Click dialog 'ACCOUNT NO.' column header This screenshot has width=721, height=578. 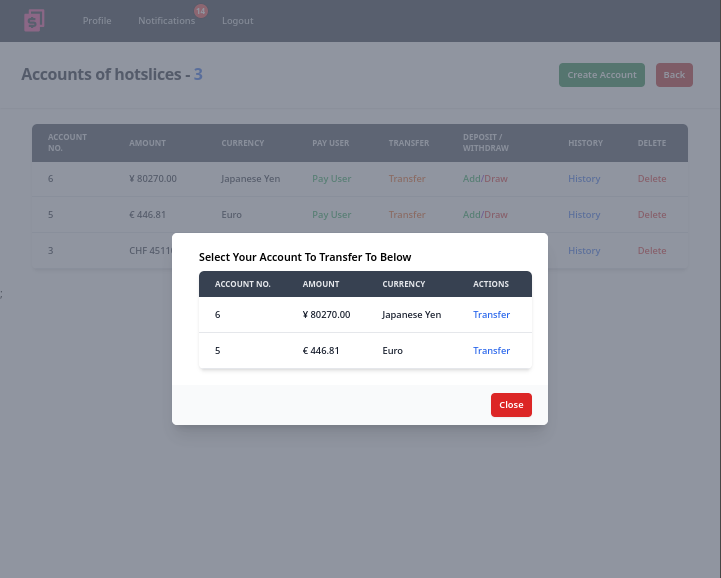click(243, 284)
